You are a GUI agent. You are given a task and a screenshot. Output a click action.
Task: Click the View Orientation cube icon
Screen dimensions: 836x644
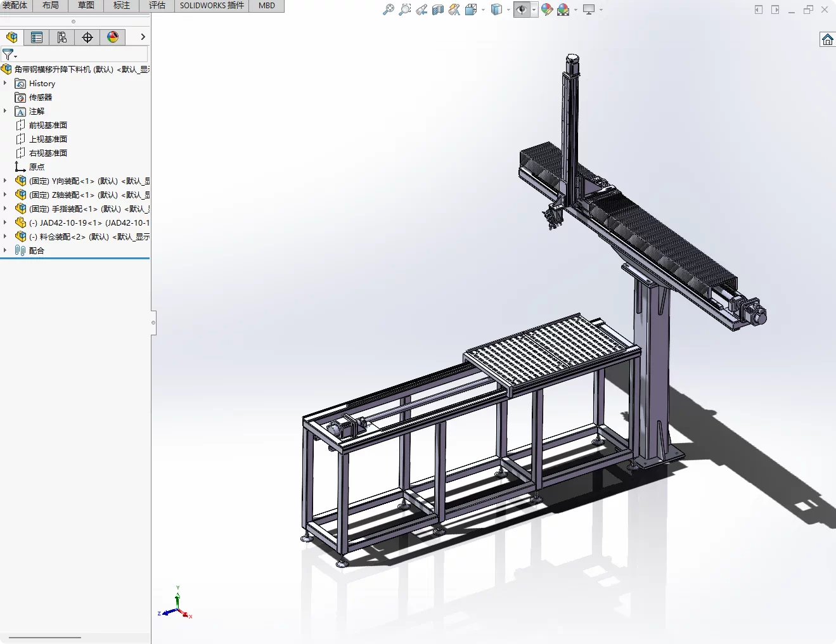click(471, 10)
